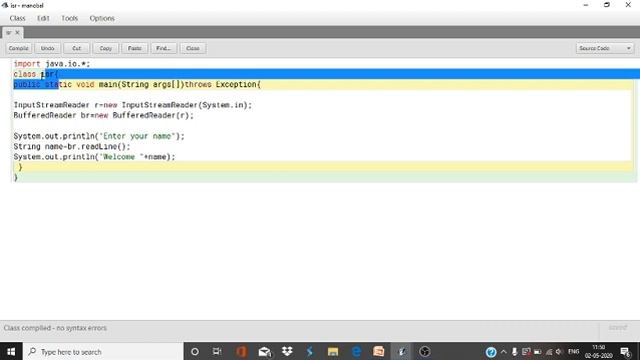Viewport: 640px width, 360px height.
Task: Open the orange presentation app on taskbar
Action: (x=379, y=351)
